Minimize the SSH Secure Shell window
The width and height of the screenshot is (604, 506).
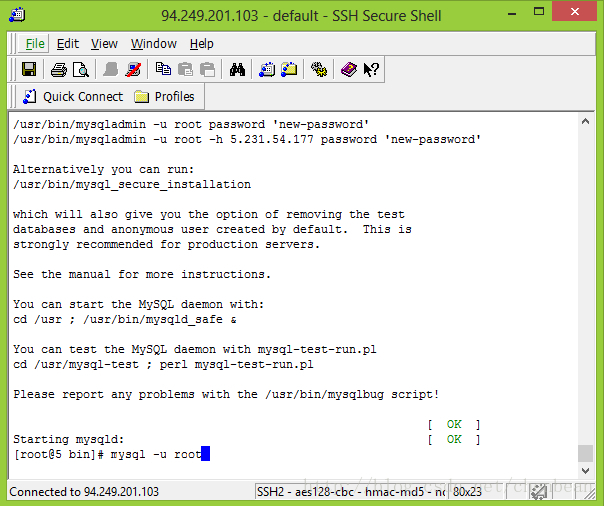click(x=512, y=13)
